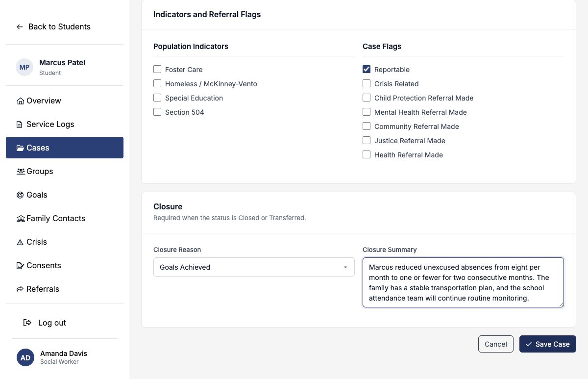Click the Population Indicators heading
This screenshot has height=379, width=588.
pos(191,47)
